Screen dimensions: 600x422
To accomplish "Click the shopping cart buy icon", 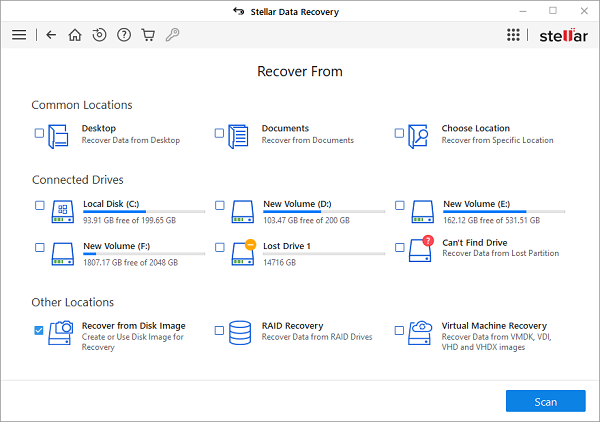I will (x=148, y=35).
